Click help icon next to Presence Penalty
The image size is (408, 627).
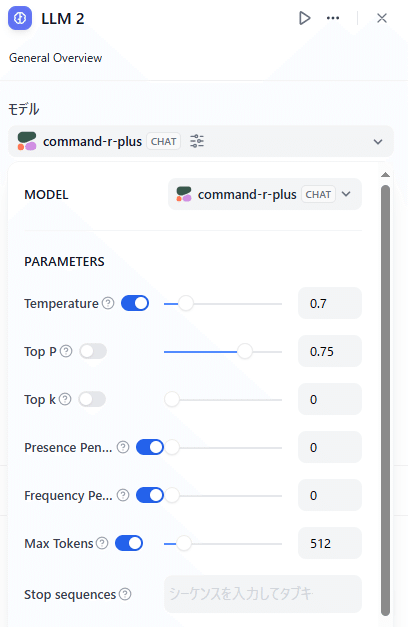(123, 447)
